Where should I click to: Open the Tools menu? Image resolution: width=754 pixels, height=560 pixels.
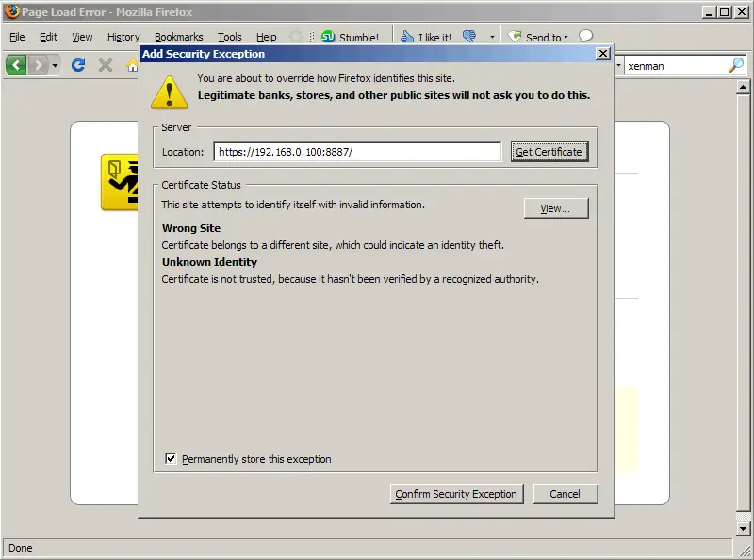(x=229, y=37)
